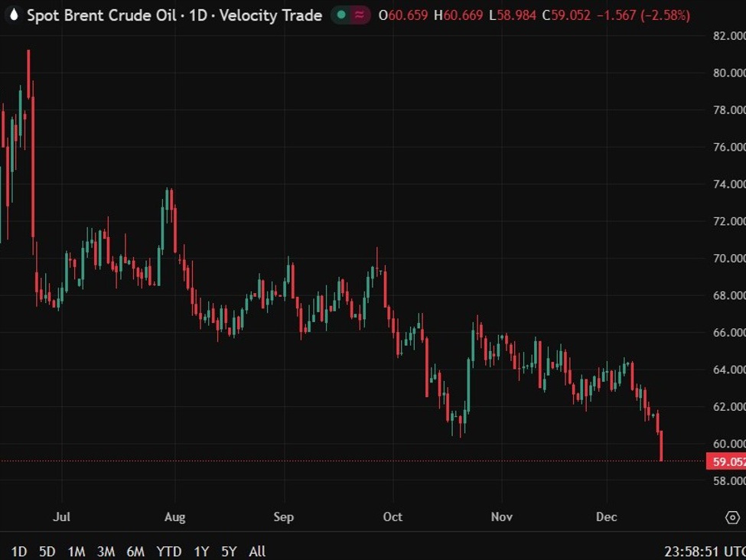Image resolution: width=746 pixels, height=560 pixels.
Task: Open the All range selector
Action: (257, 551)
